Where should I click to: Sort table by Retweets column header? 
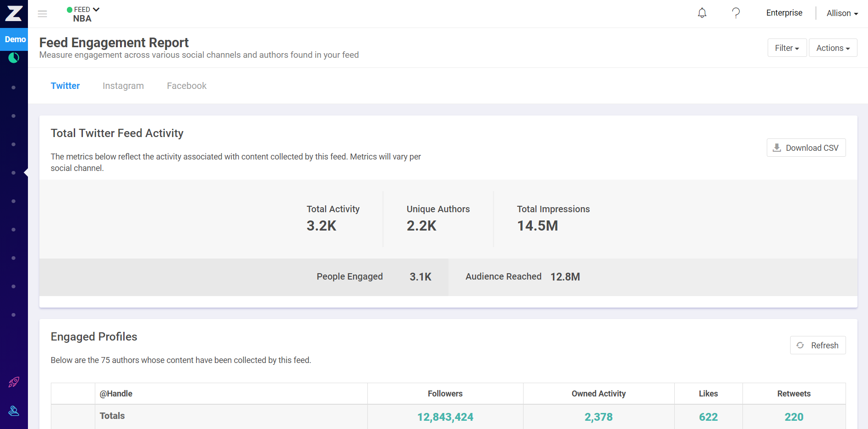(793, 394)
